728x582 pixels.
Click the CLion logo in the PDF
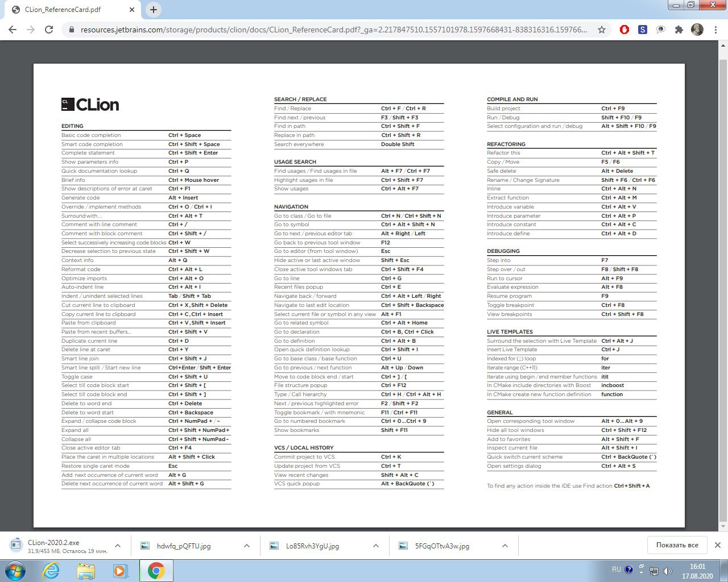point(90,105)
